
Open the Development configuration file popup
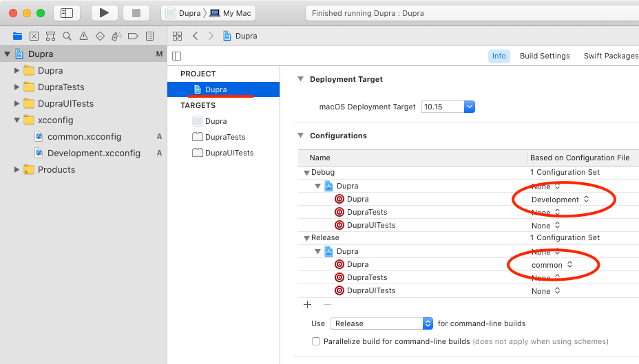click(x=560, y=200)
